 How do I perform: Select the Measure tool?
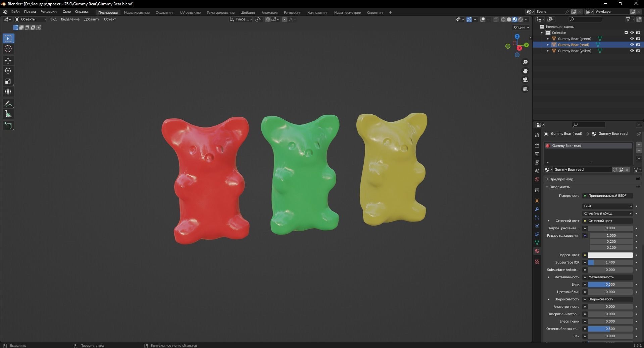click(8, 114)
